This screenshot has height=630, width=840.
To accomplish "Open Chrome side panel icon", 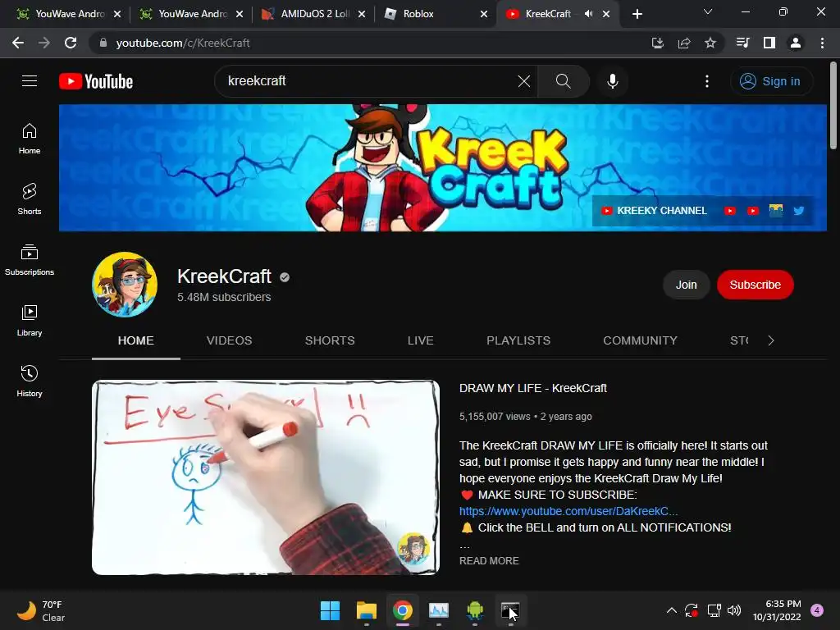I will pyautogui.click(x=769, y=43).
